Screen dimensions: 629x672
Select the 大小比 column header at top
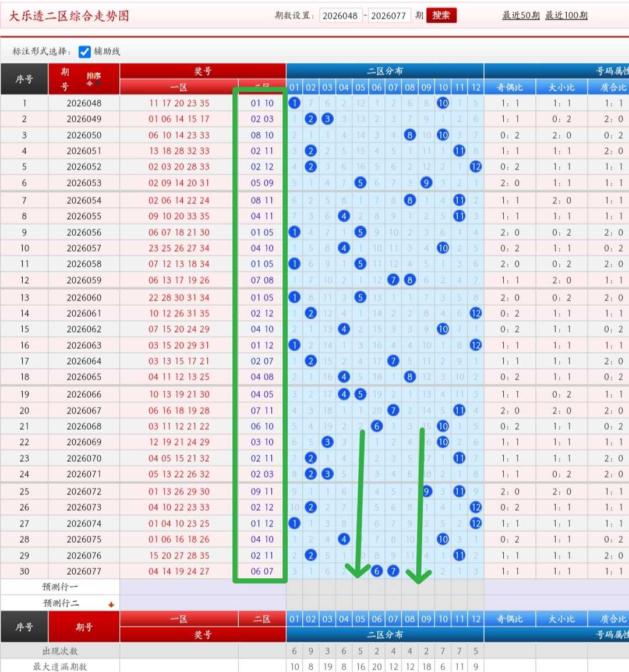click(x=561, y=87)
